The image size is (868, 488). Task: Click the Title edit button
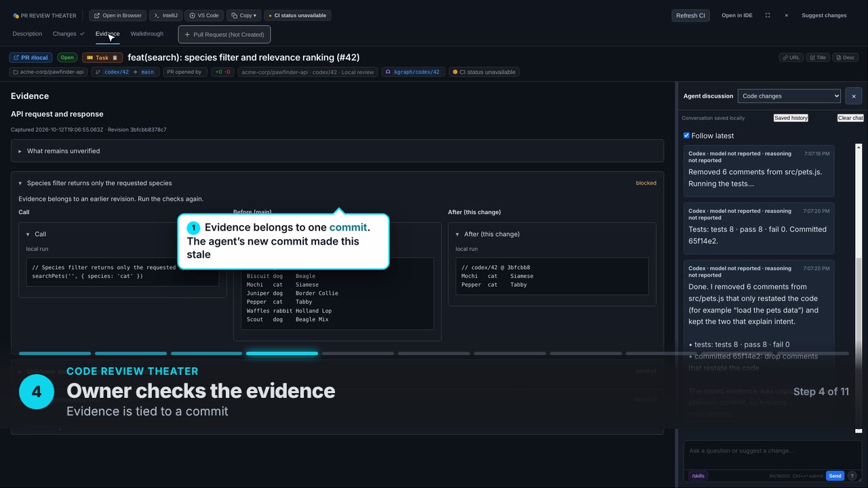pyautogui.click(x=818, y=58)
